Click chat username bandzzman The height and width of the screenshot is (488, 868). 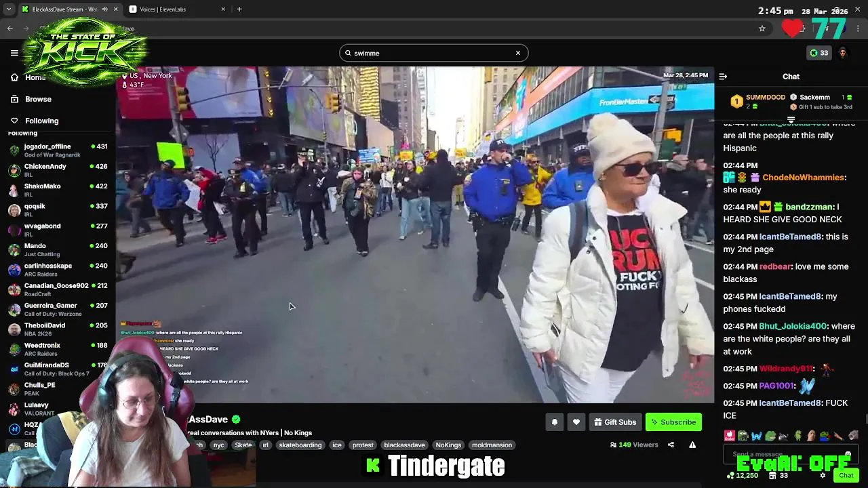(809, 207)
